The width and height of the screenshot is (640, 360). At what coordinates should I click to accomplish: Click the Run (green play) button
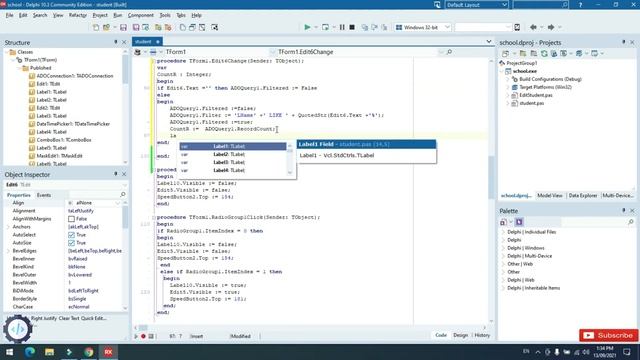point(307,27)
